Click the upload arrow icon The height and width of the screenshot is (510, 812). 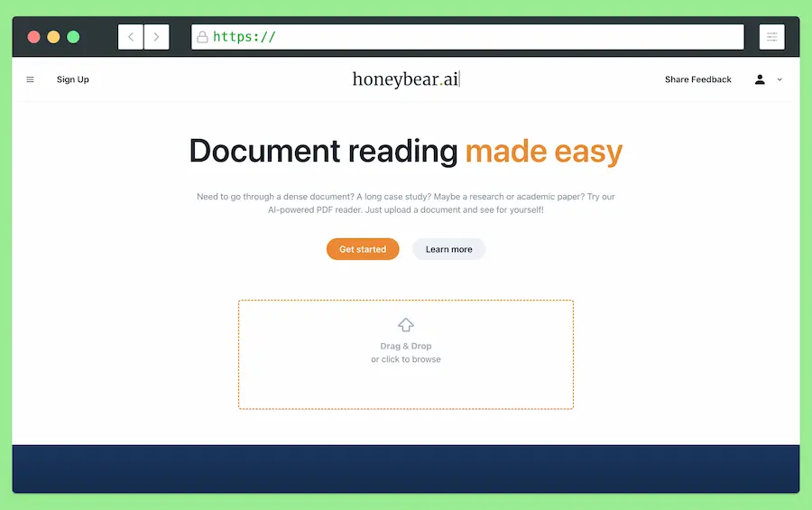pyautogui.click(x=405, y=324)
